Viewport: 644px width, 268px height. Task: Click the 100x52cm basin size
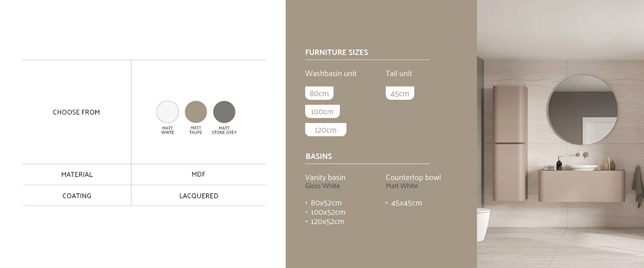328,212
